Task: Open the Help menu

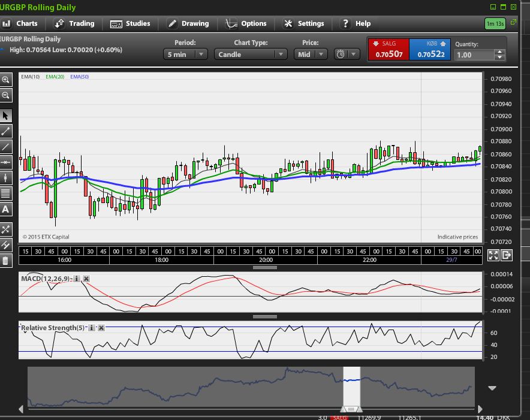Action: pyautogui.click(x=356, y=23)
